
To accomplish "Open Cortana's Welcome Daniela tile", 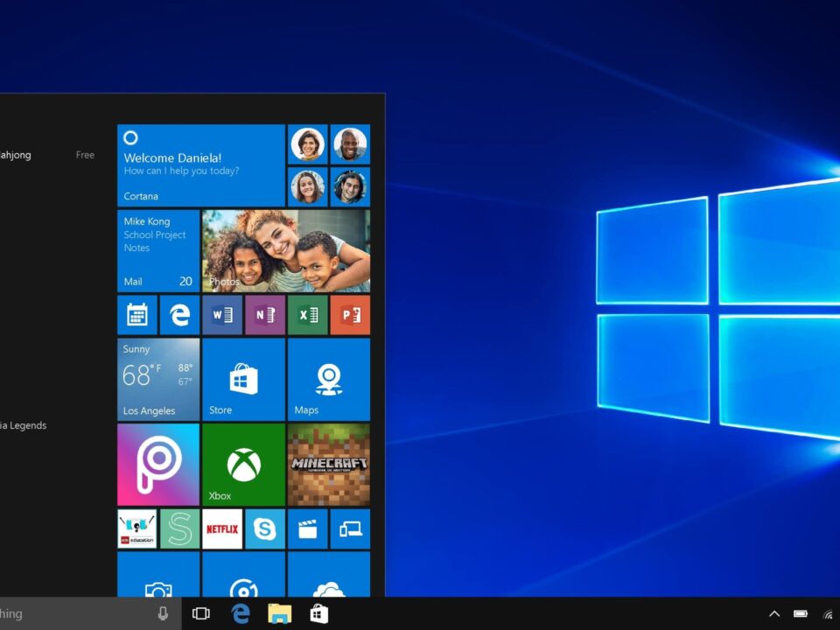I will pos(199,164).
